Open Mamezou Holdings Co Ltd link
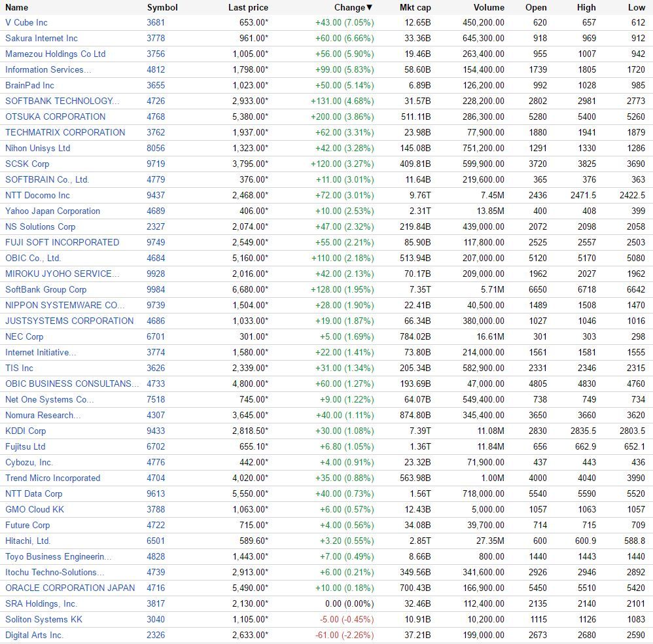653x644 pixels. pyautogui.click(x=56, y=54)
